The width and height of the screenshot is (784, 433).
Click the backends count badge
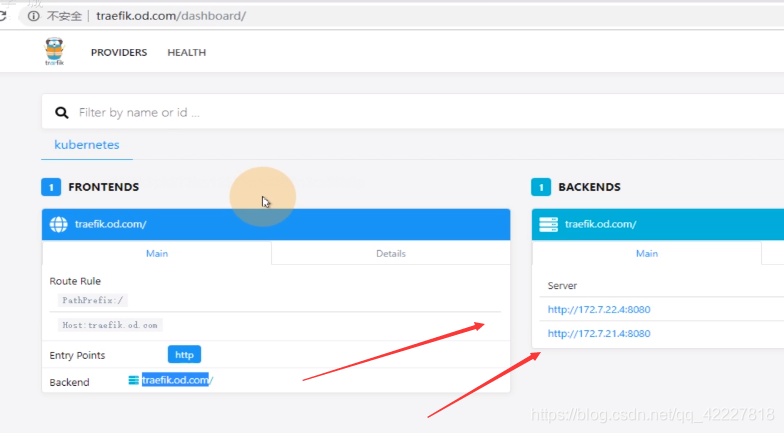(x=541, y=187)
